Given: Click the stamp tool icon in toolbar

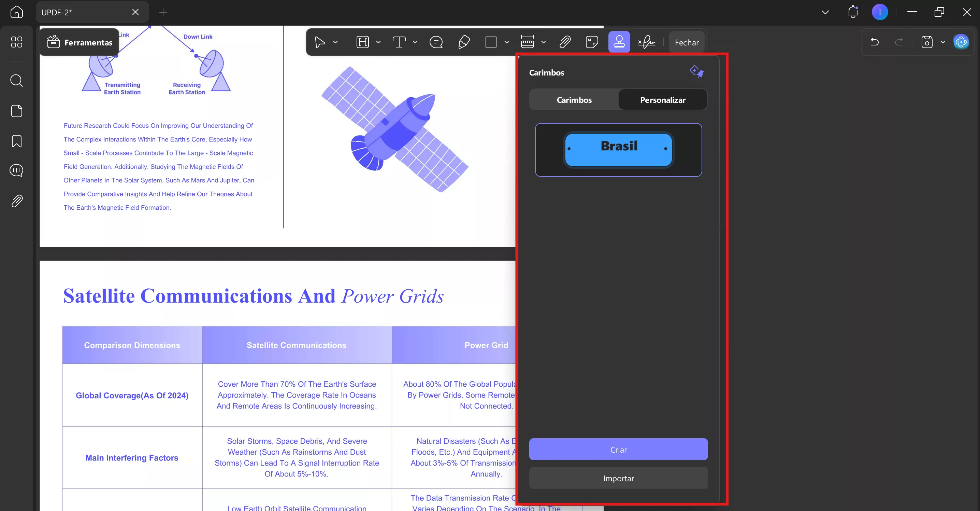Looking at the screenshot, I should (619, 42).
